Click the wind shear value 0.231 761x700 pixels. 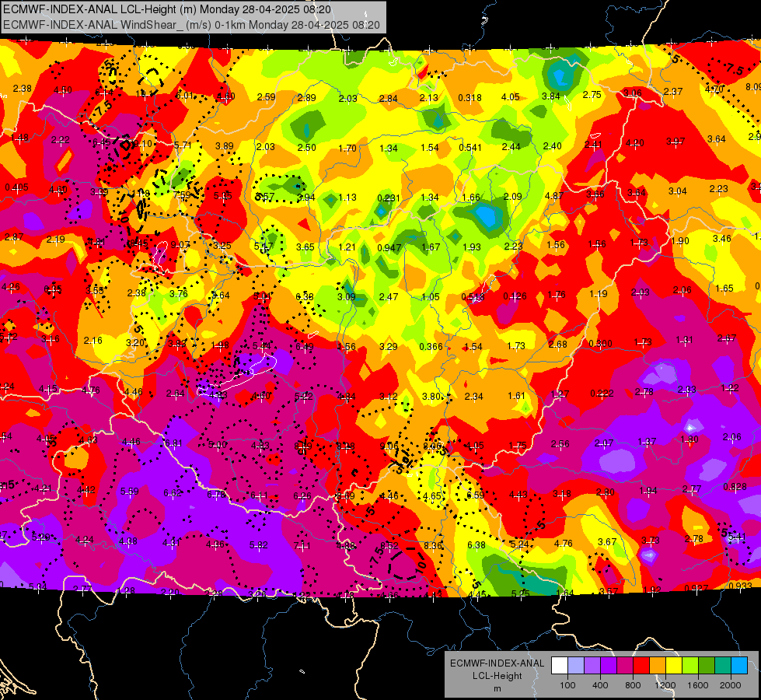(389, 198)
